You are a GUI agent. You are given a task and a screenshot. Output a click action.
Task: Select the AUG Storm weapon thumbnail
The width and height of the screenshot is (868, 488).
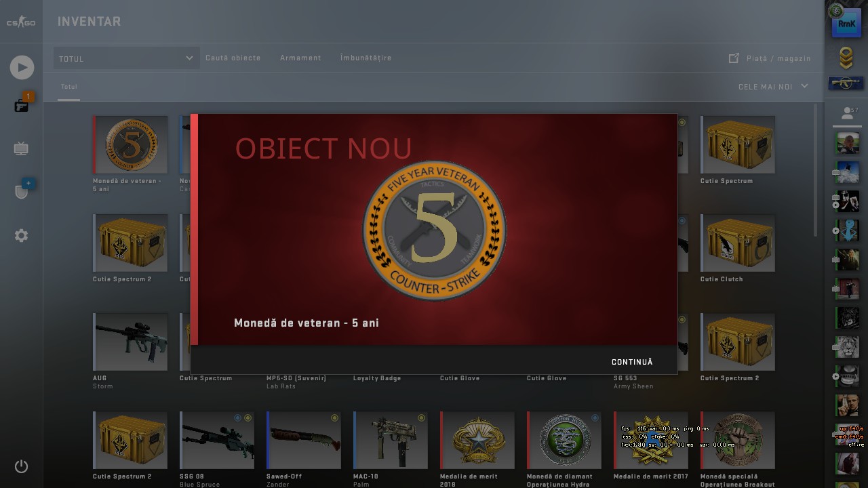pyautogui.click(x=130, y=342)
